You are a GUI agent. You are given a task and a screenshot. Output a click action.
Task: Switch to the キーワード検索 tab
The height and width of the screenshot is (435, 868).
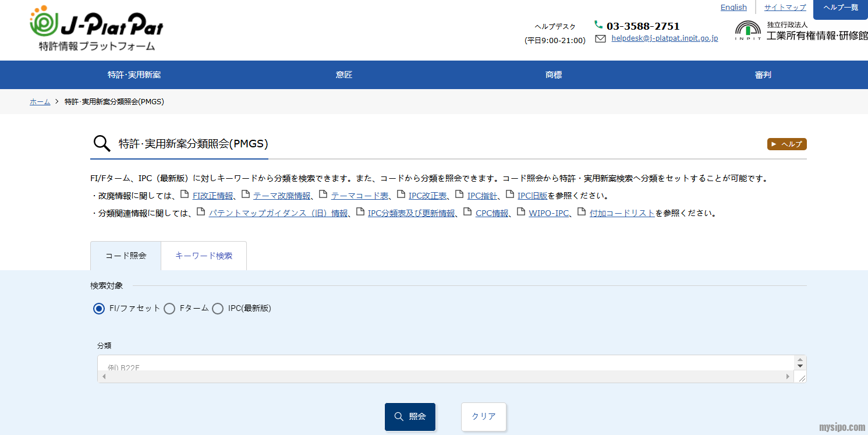204,256
